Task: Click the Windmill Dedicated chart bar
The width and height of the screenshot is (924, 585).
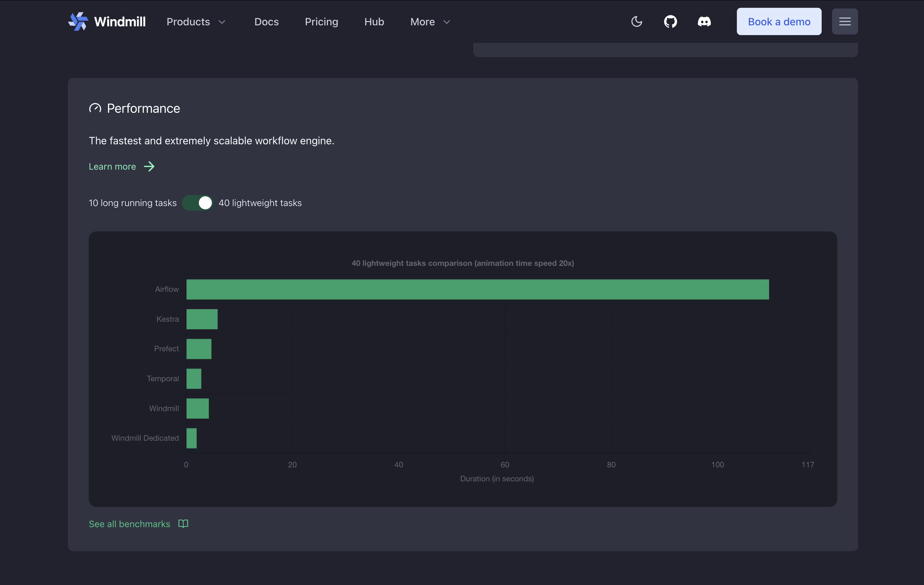Action: [x=191, y=438]
